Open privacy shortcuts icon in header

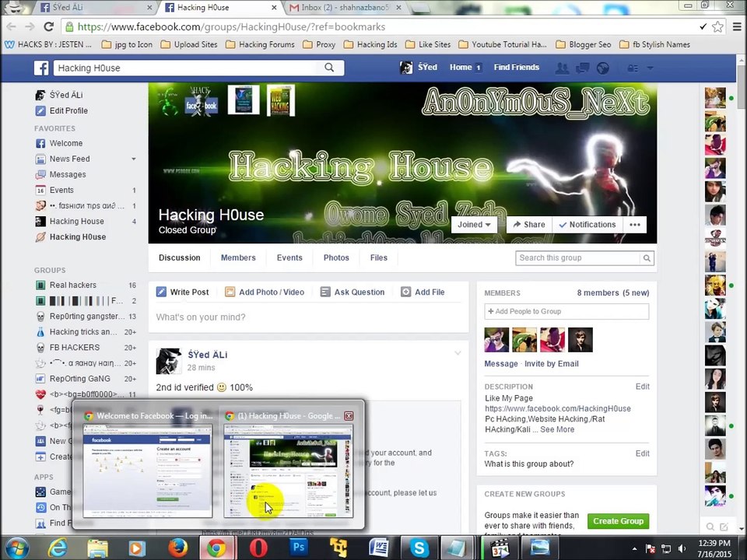[x=633, y=68]
